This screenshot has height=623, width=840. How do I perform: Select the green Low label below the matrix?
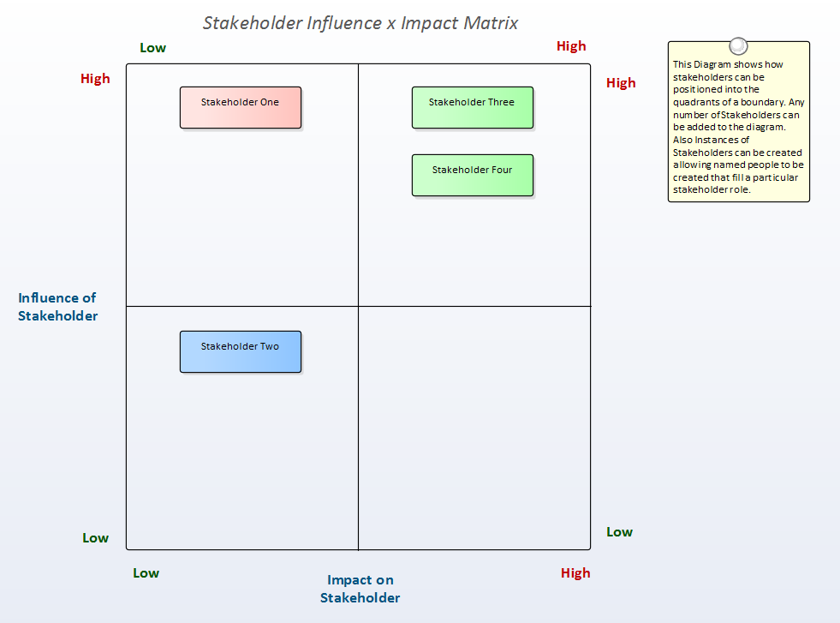coord(146,573)
